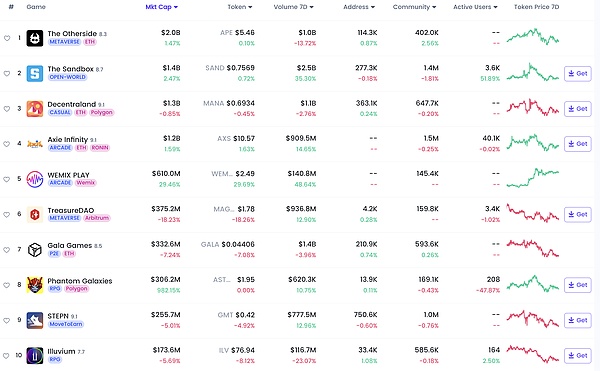Click Get button for Axie Infinity
The width and height of the screenshot is (600, 371).
point(578,144)
